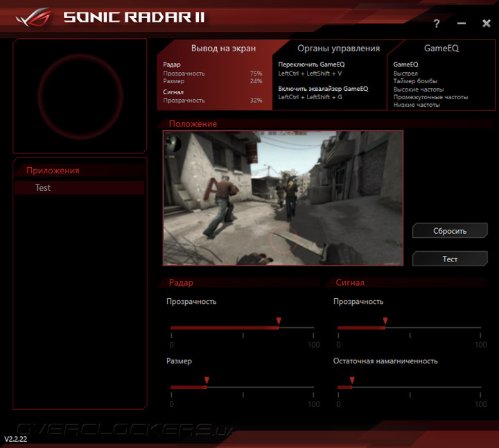
Task: Click the Размер 24% value in the tab
Action: [256, 81]
